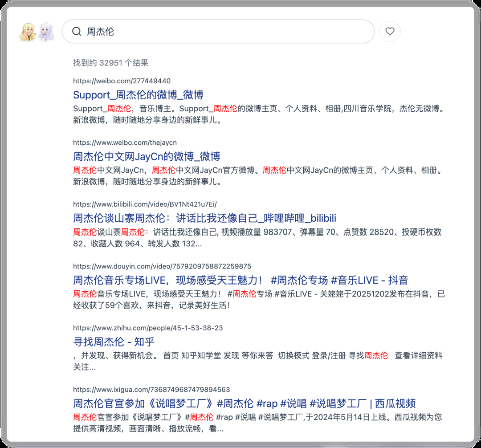Click the magnifying glass search icon

click(77, 31)
